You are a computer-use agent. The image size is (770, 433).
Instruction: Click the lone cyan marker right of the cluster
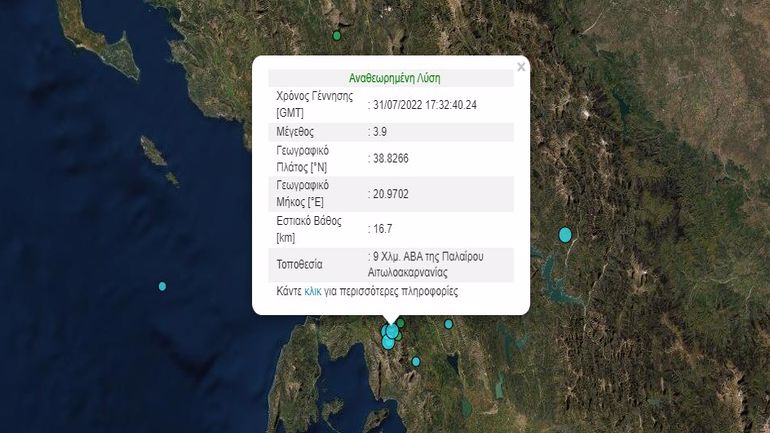click(449, 324)
